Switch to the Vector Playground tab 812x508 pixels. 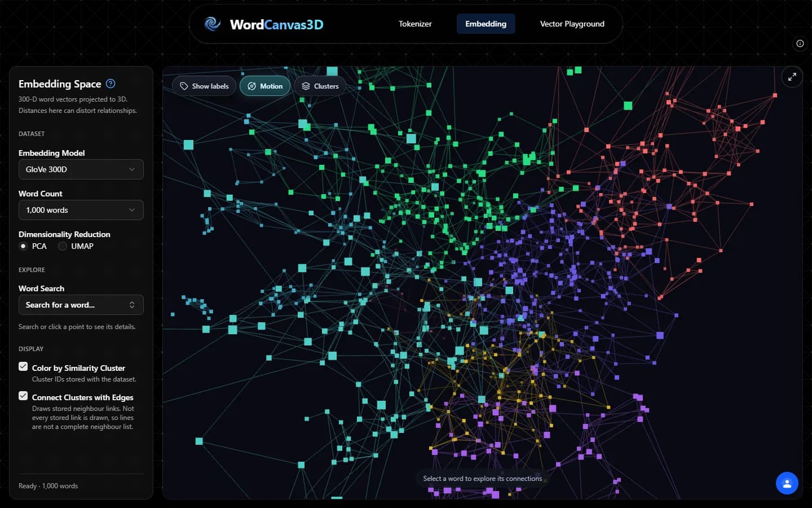click(x=572, y=24)
